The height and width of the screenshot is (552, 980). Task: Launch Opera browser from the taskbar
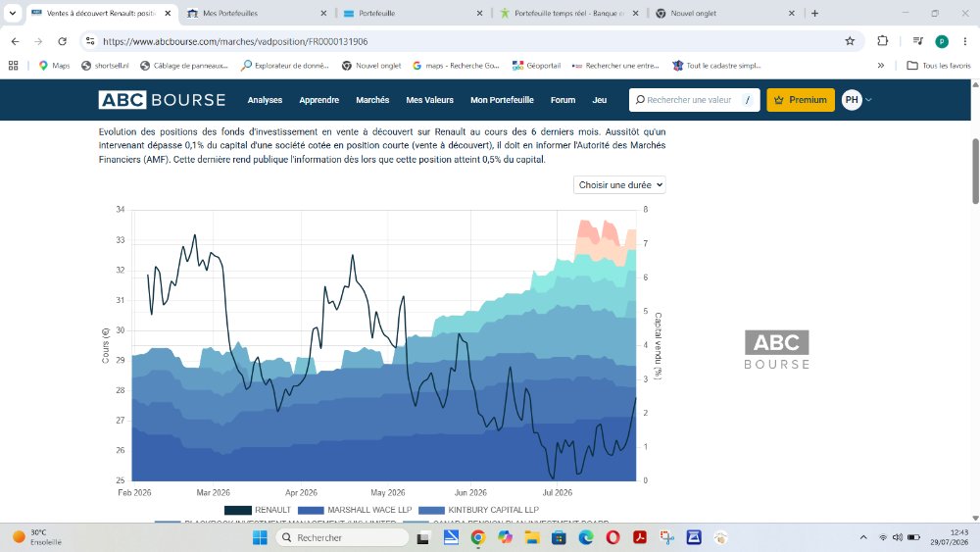pos(612,537)
